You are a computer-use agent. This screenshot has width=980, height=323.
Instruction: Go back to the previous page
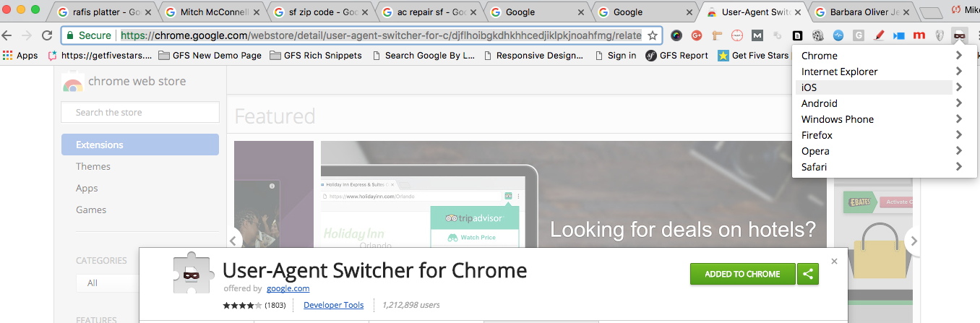click(x=7, y=35)
